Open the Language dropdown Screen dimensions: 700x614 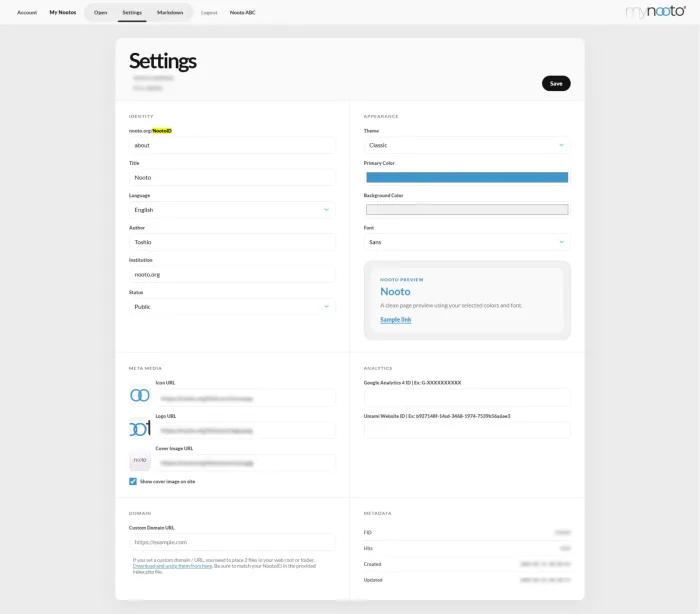[x=232, y=210]
